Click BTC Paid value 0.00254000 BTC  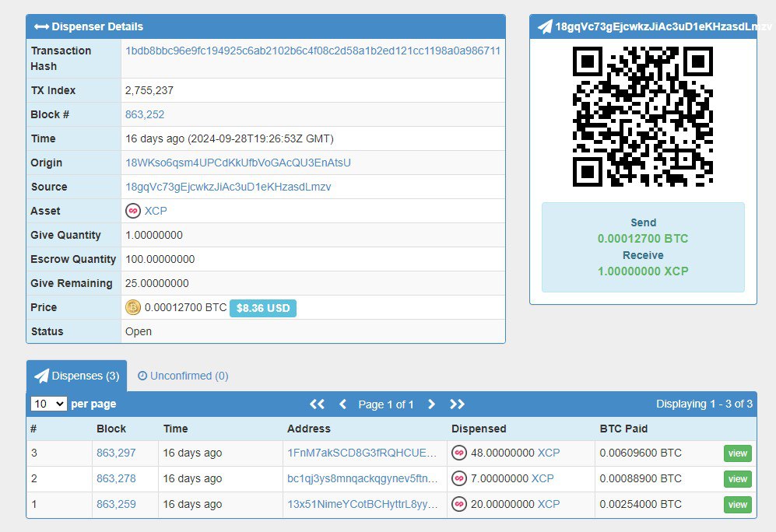[x=641, y=504]
